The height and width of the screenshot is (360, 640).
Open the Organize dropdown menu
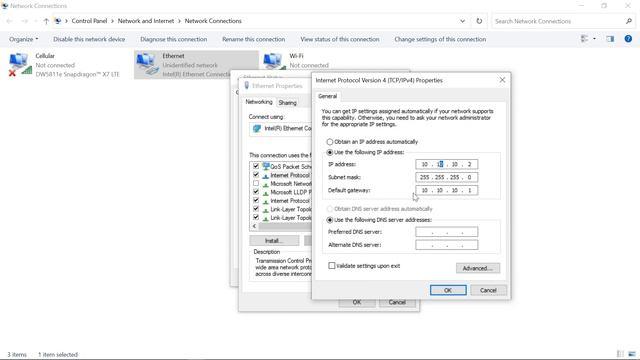[24, 39]
